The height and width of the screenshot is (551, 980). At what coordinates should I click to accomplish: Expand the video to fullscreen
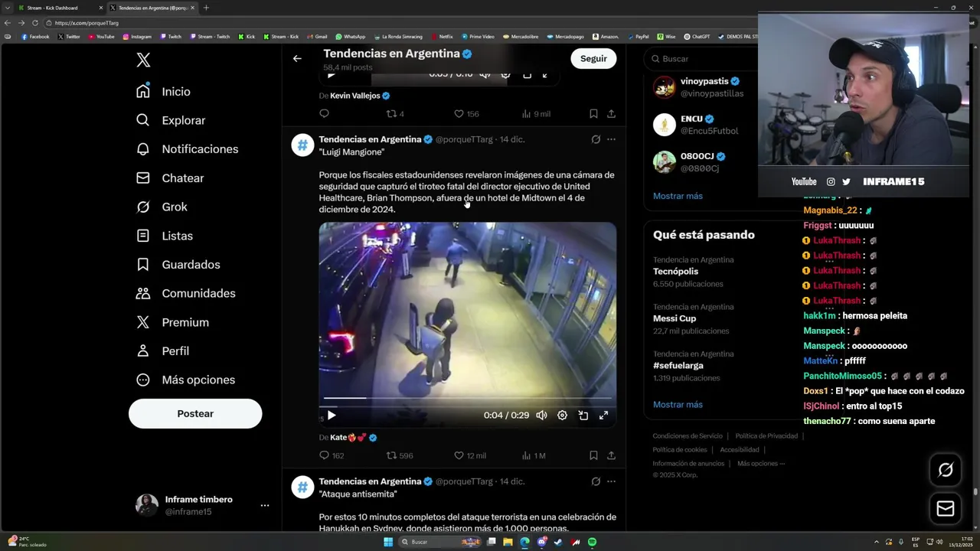point(603,415)
